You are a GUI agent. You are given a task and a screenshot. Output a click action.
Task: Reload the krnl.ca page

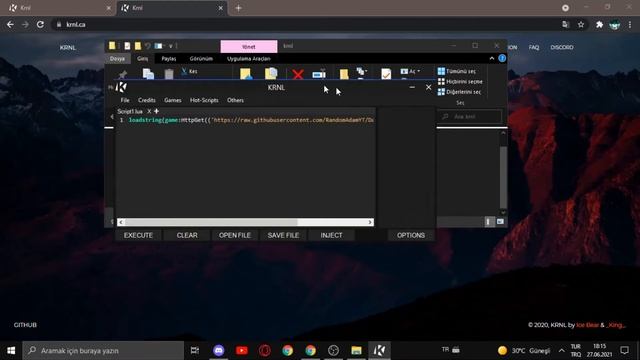pos(40,24)
